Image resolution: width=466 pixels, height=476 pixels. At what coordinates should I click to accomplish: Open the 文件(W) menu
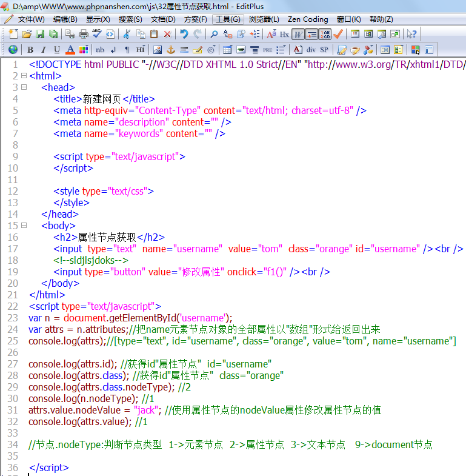(x=32, y=19)
